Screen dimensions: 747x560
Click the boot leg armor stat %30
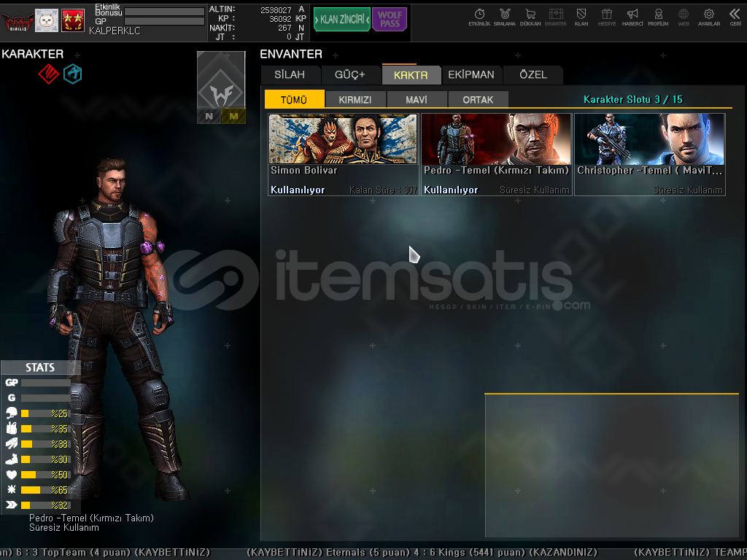(37, 459)
